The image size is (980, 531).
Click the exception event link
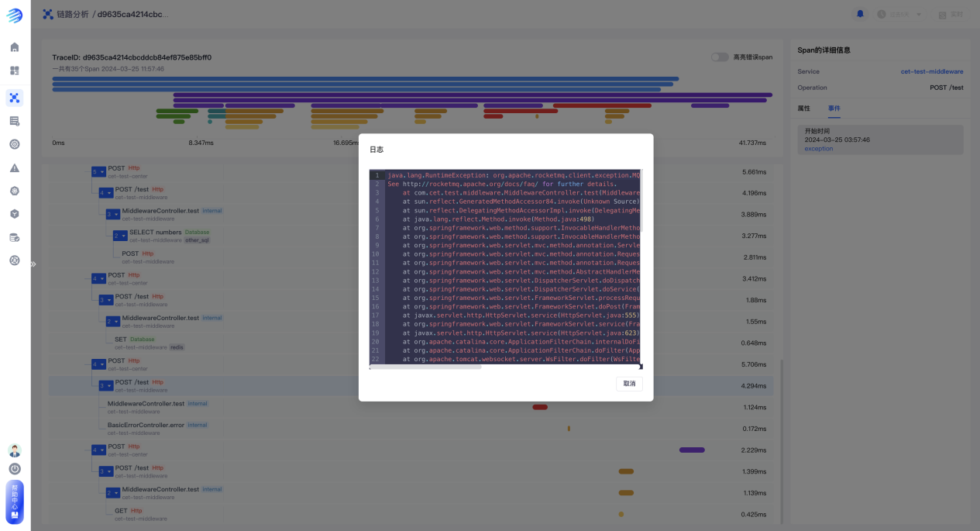[818, 149]
